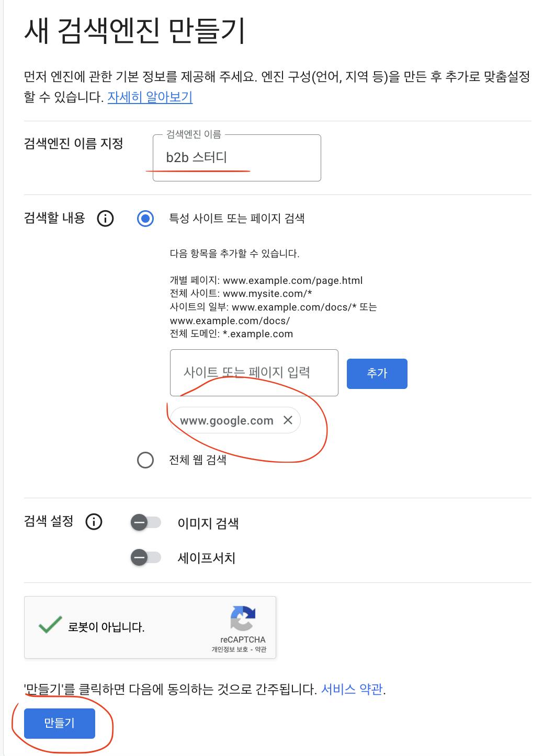Screen dimensions: 543x756
Task: Select the 특정 사이트 또는 페이지 검색 radio button
Action: 145,218
